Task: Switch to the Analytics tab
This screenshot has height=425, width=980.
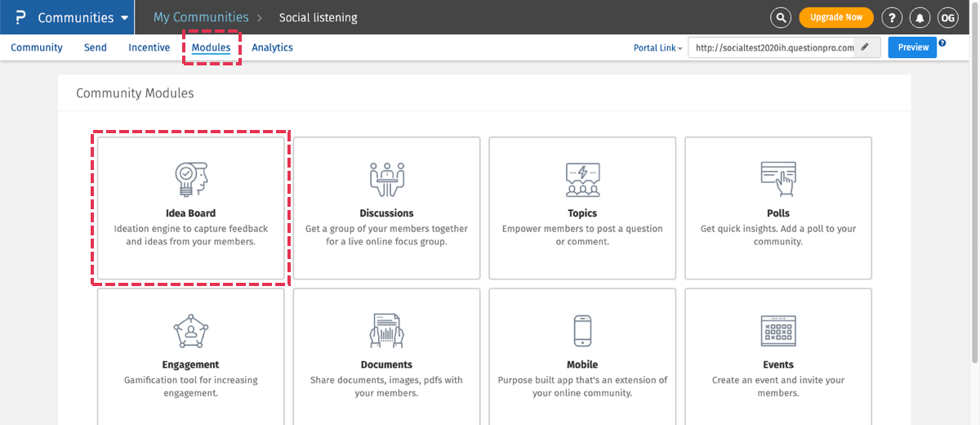Action: click(x=272, y=47)
